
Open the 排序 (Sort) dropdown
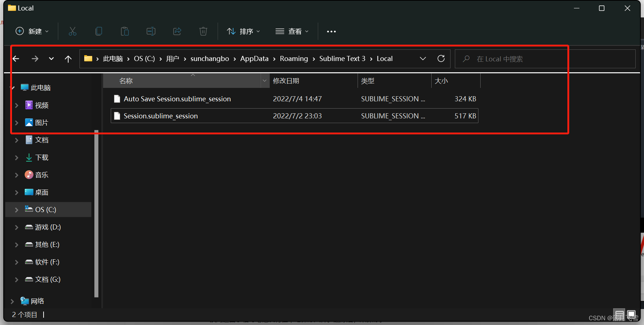point(244,31)
